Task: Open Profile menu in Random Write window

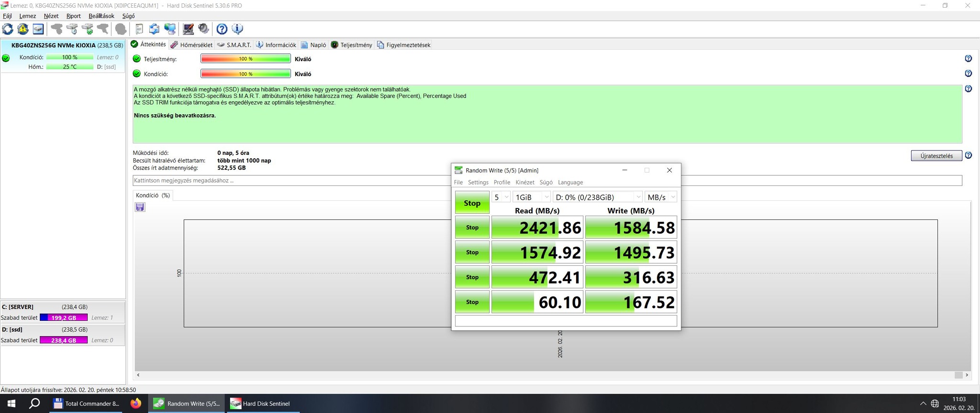Action: click(501, 182)
